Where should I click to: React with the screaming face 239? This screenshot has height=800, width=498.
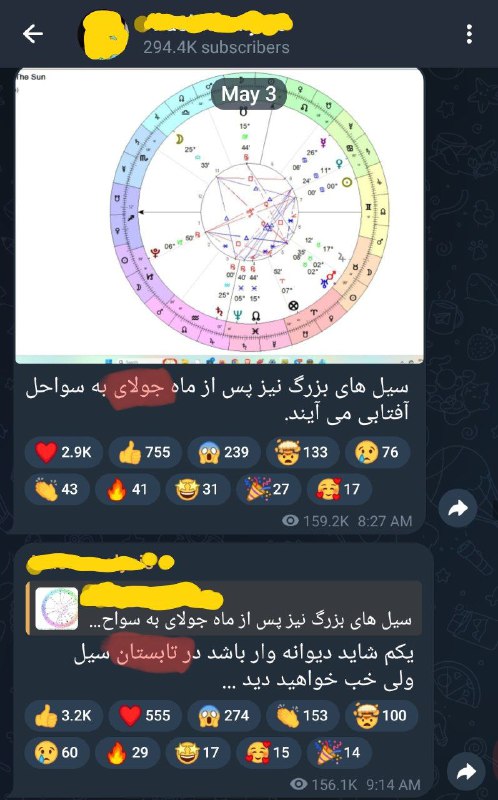tap(223, 452)
